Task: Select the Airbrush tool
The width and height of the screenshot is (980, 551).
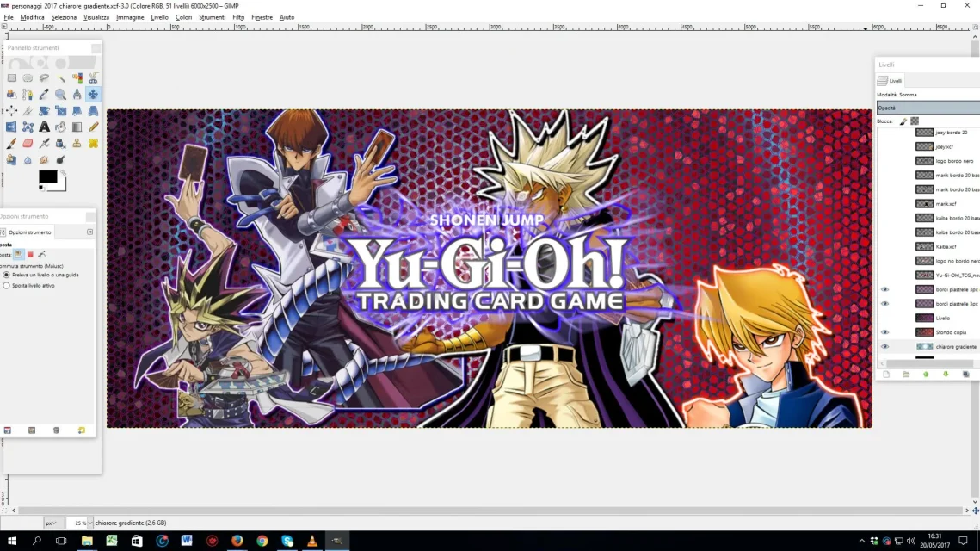Action: point(45,143)
